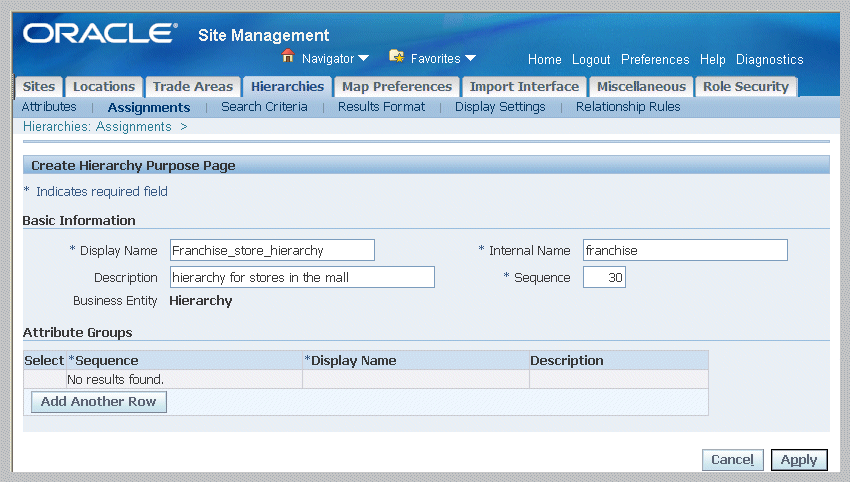Click the Select column header
The width and height of the screenshot is (850, 482).
44,361
